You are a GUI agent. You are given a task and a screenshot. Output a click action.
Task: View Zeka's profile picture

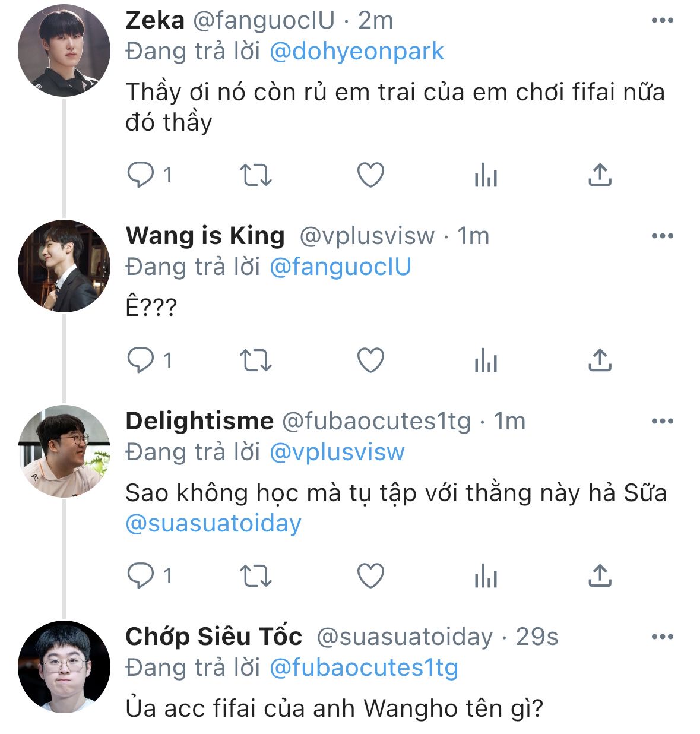coord(64,50)
